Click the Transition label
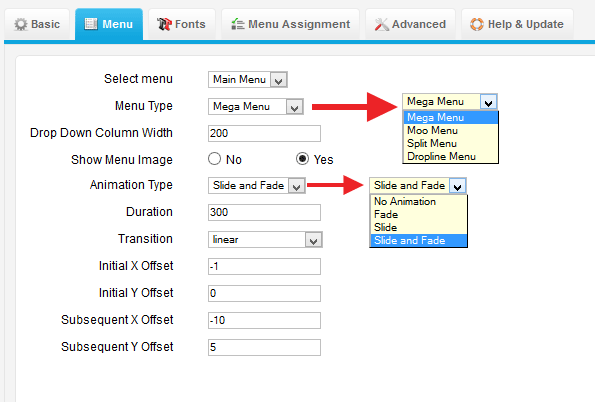Viewport: 595px width, 402px height. (145, 238)
